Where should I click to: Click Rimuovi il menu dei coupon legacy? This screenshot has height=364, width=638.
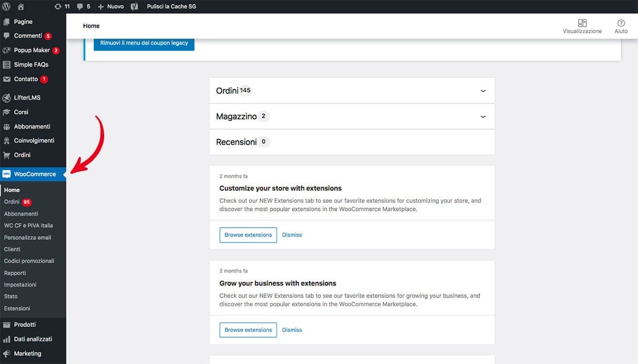tap(144, 43)
